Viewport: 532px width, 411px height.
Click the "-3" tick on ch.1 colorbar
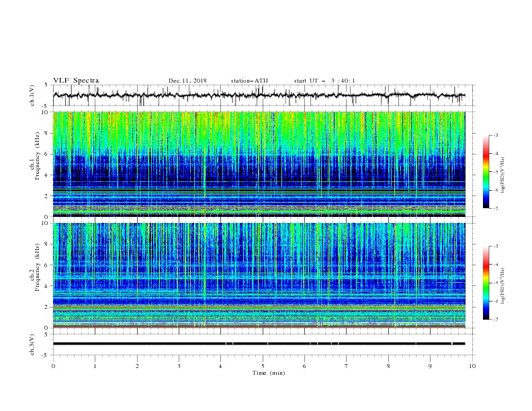pyautogui.click(x=496, y=135)
